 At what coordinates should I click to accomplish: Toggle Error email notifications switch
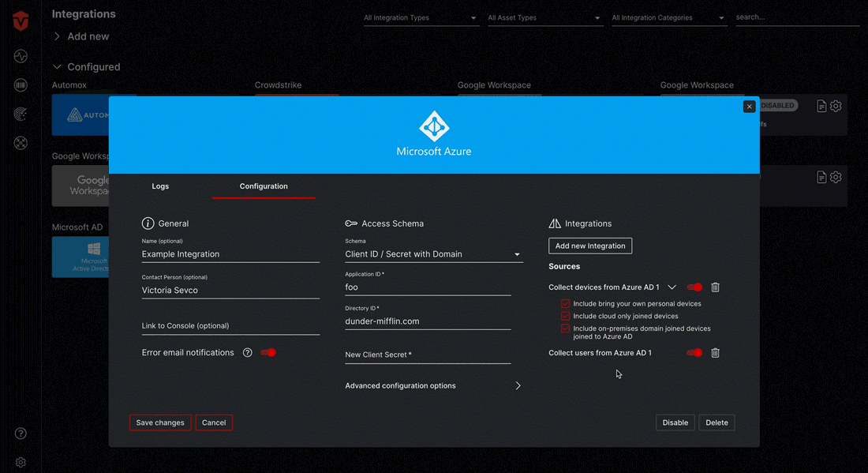(x=268, y=353)
